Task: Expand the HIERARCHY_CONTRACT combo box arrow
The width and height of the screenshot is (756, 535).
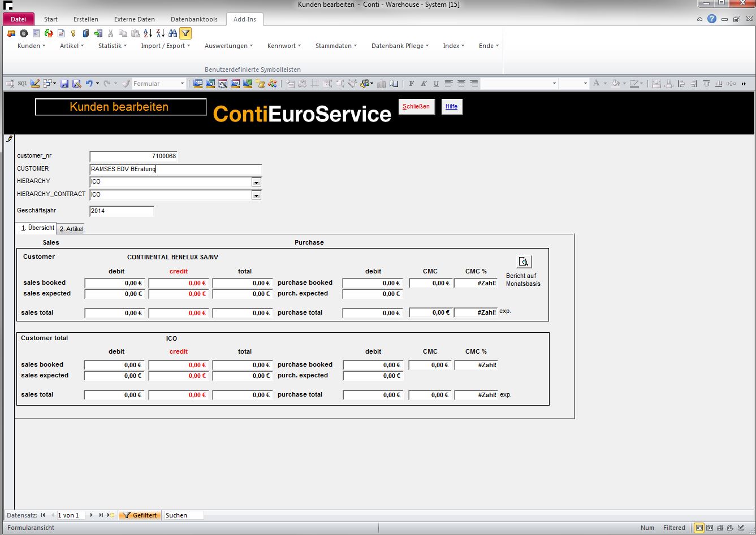Action: click(256, 195)
